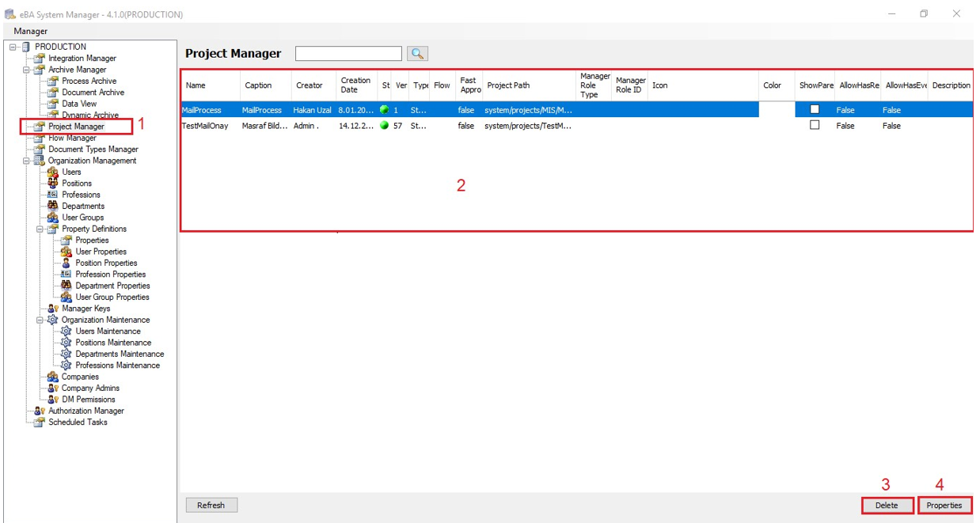Sort by the Project Path column header

point(530,85)
